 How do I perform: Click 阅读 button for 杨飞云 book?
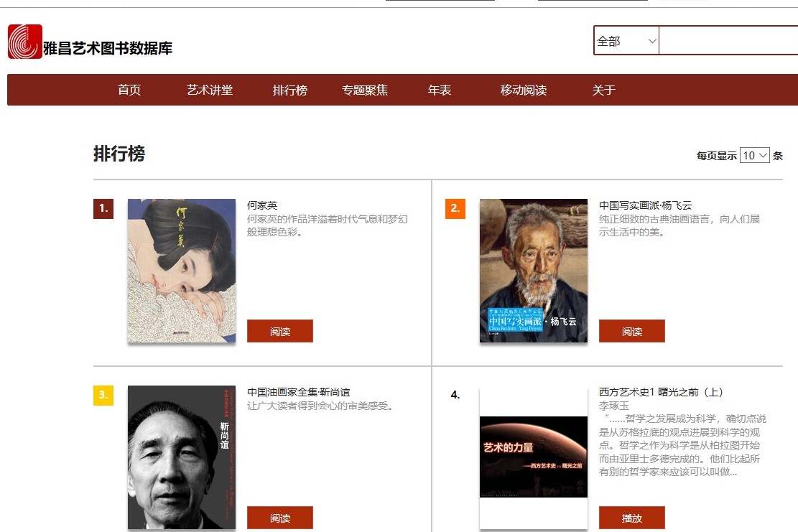(632, 331)
